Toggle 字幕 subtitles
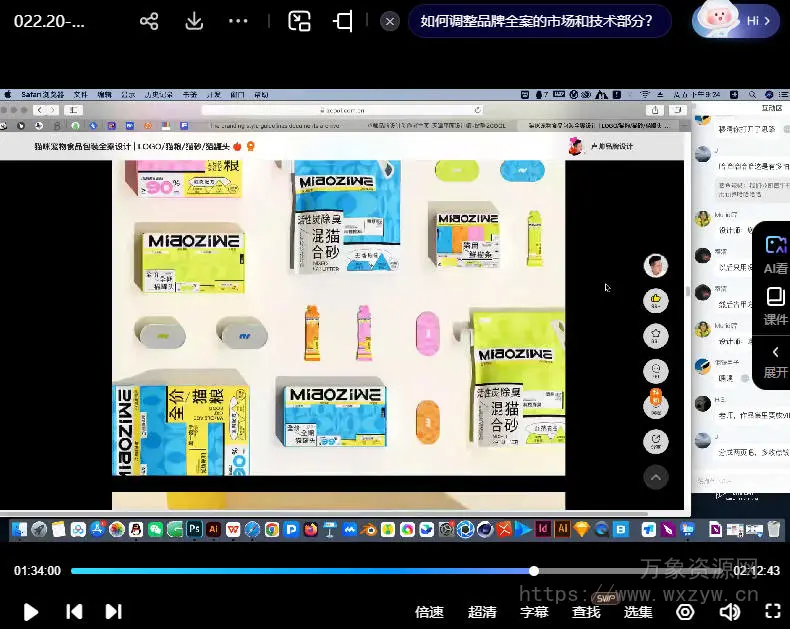 coord(534,612)
